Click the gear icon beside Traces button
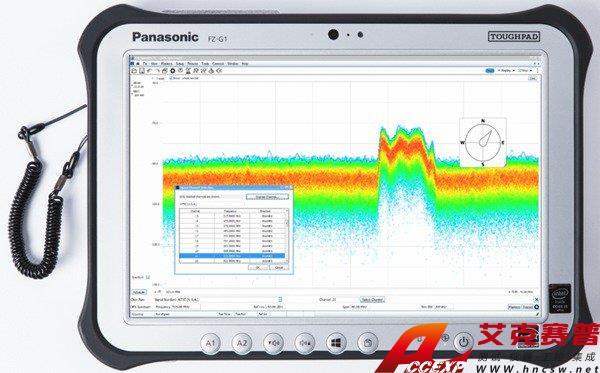The height and width of the screenshot is (373, 600). (536, 307)
